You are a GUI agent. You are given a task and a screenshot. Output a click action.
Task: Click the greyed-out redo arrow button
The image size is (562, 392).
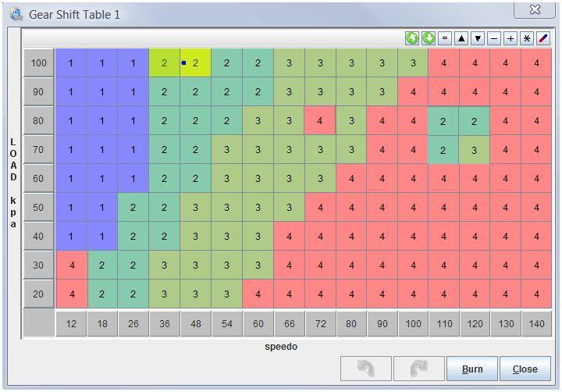pos(419,369)
